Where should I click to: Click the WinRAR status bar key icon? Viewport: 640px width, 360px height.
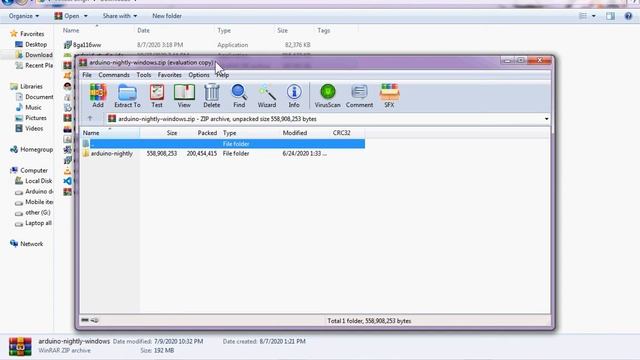(94, 320)
